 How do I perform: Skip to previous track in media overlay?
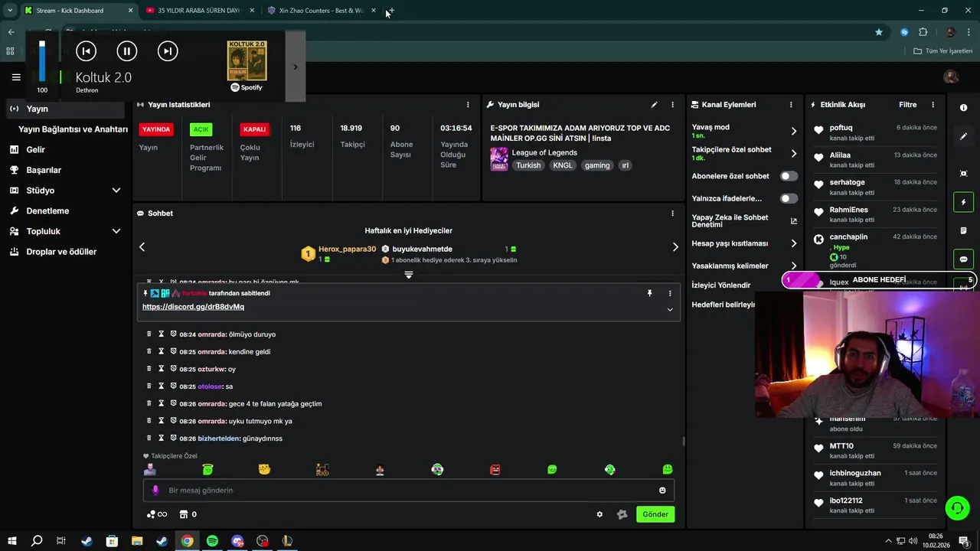click(86, 51)
